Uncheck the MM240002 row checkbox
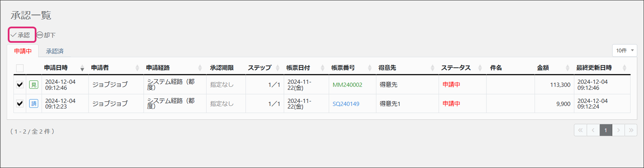The width and height of the screenshot is (644, 168). coord(20,85)
